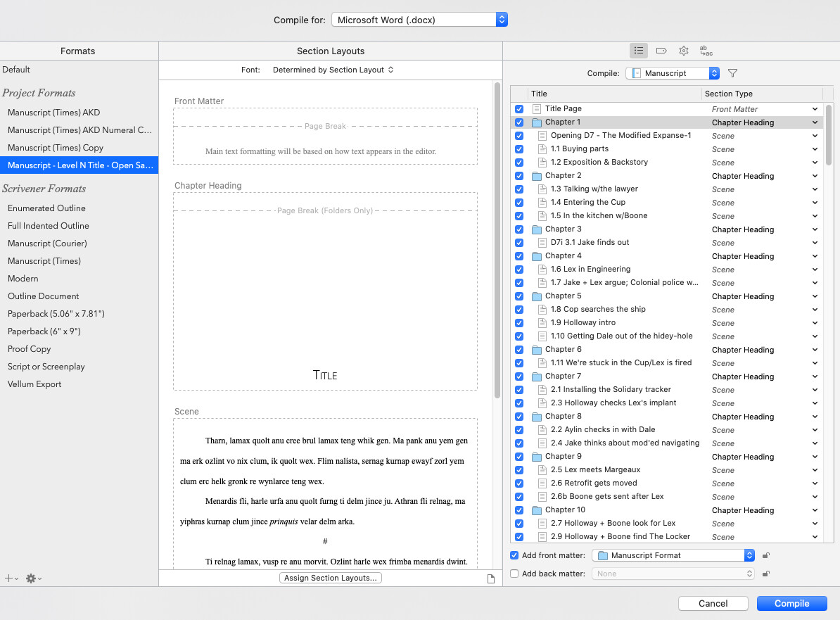Click the Chapter 6 folder icon
Viewport: 840px width, 620px height.
tap(536, 349)
